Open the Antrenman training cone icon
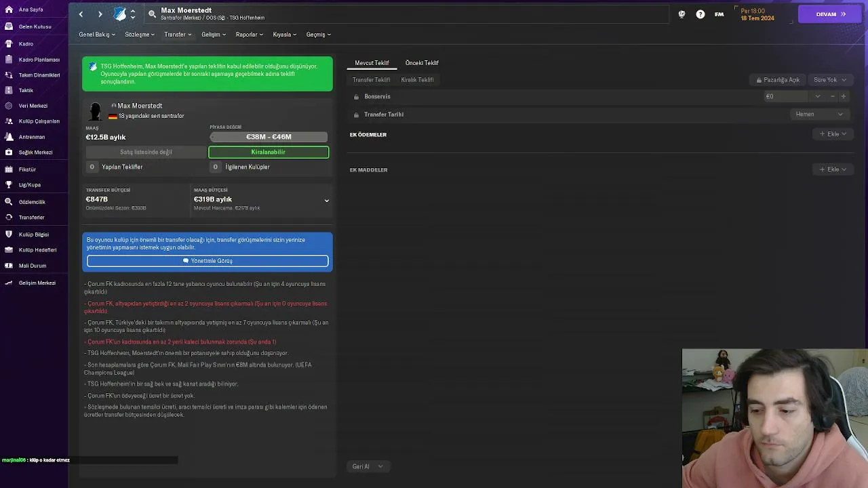This screenshot has height=488, width=868. point(9,137)
